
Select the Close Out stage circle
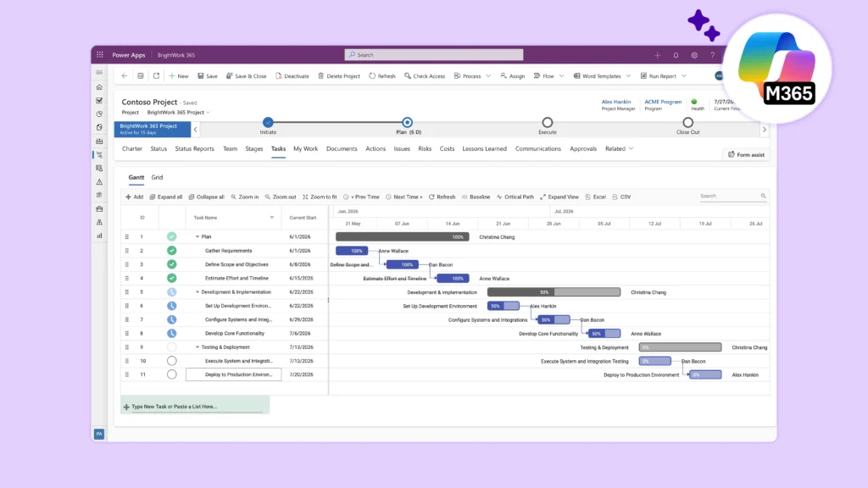[x=687, y=122]
